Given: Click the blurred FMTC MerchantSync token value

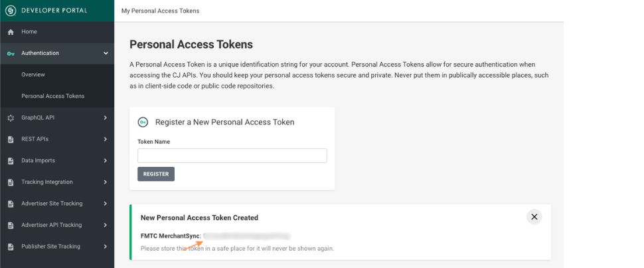Looking at the screenshot, I should pyautogui.click(x=246, y=235).
